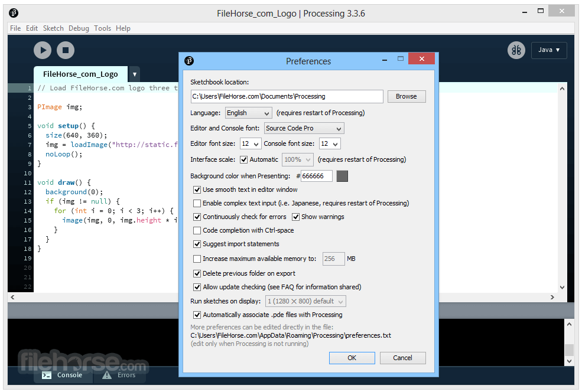Minimize the main Processing window
Image resolution: width=582 pixels, height=392 pixels.
(525, 12)
